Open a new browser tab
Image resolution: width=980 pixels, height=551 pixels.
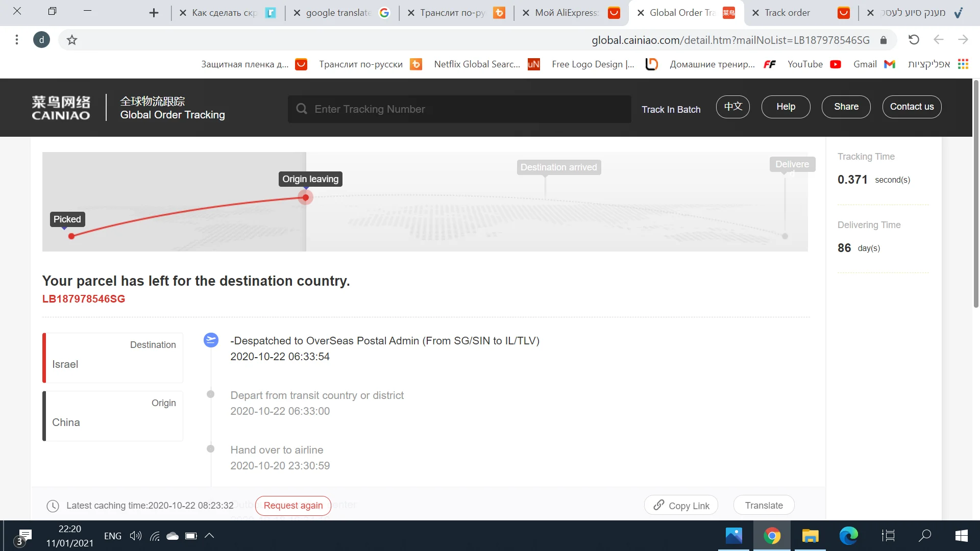tap(154, 13)
